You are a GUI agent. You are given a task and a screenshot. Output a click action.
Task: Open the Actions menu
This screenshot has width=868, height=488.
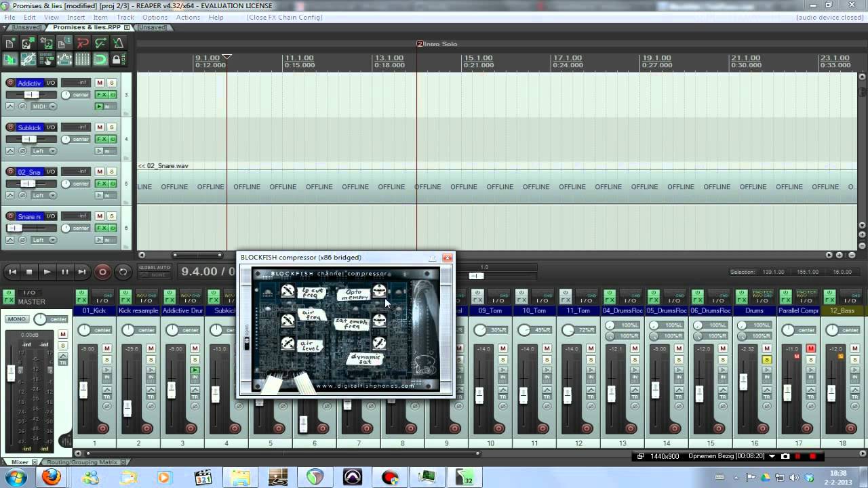click(x=188, y=17)
